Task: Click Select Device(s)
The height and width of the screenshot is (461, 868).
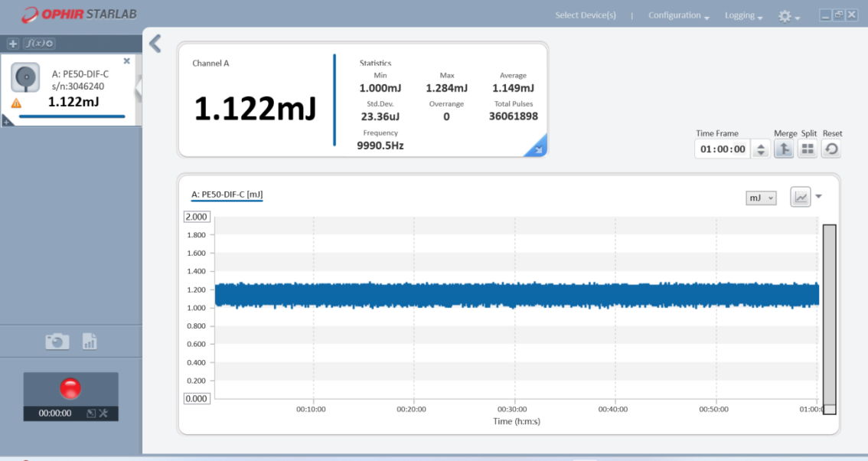Action: click(x=585, y=15)
